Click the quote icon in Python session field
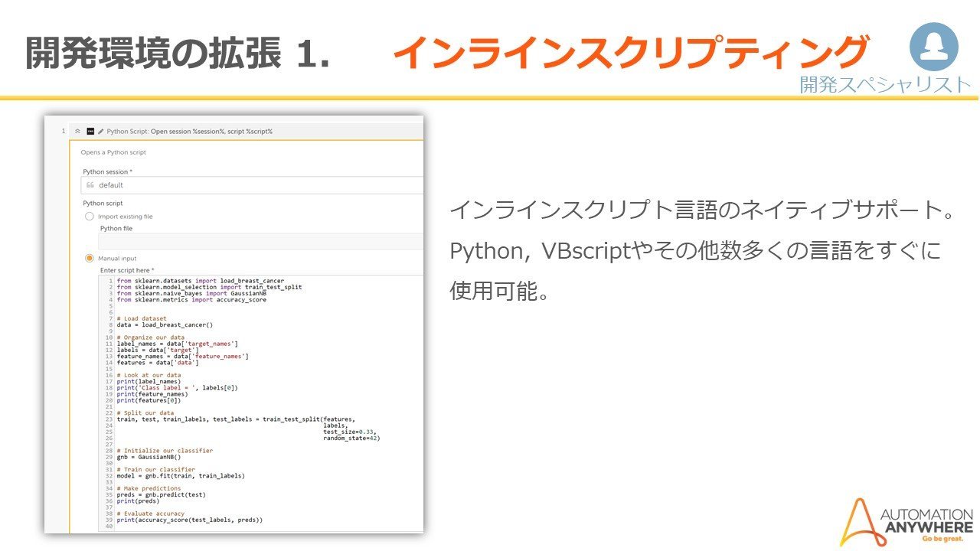Screen dimensions: 980x551 pyautogui.click(x=90, y=185)
